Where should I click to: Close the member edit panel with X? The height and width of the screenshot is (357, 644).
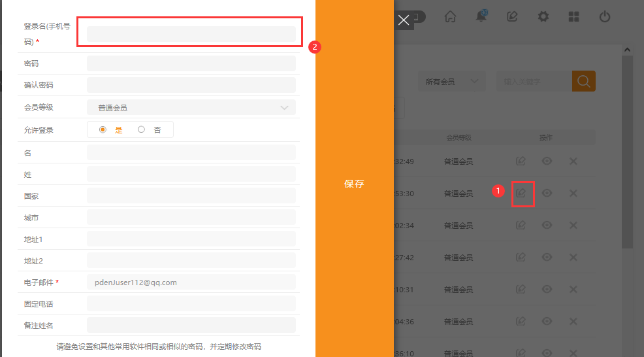coord(404,20)
